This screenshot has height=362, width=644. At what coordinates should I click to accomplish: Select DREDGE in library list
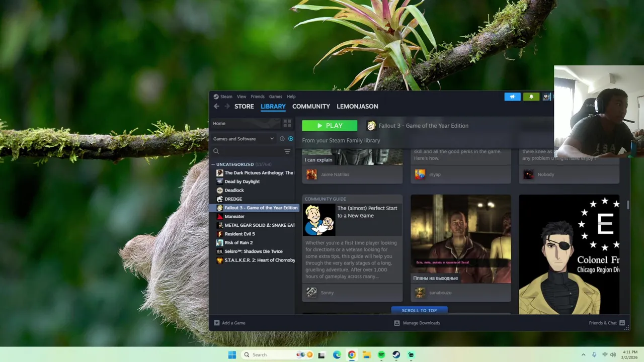point(255,199)
